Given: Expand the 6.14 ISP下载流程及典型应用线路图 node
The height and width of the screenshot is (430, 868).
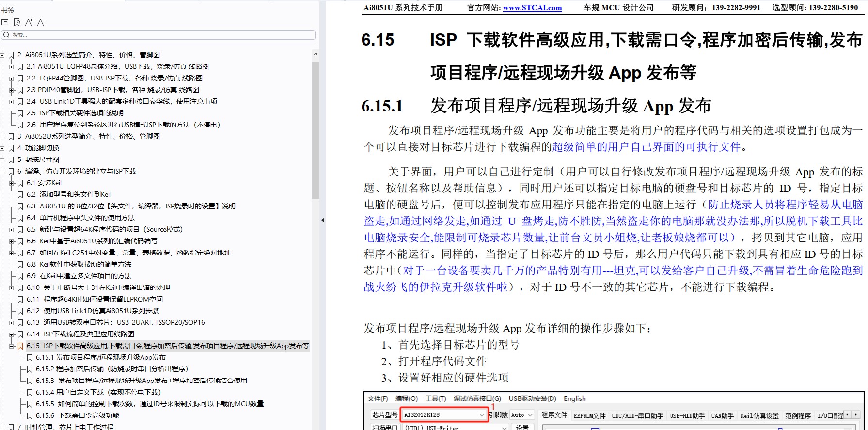Looking at the screenshot, I should click(x=12, y=334).
